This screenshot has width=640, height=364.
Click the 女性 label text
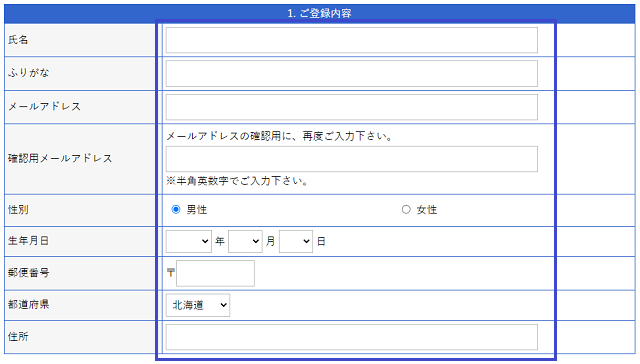click(427, 210)
